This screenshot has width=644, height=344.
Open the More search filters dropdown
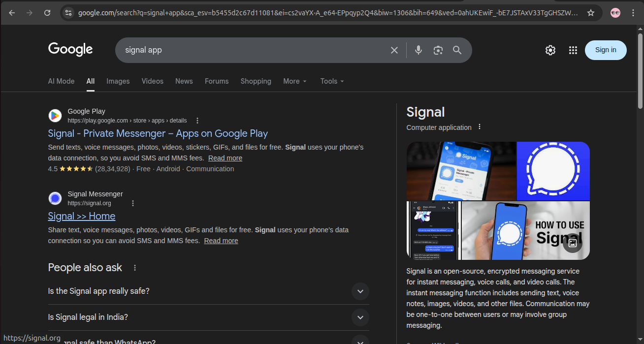295,81
